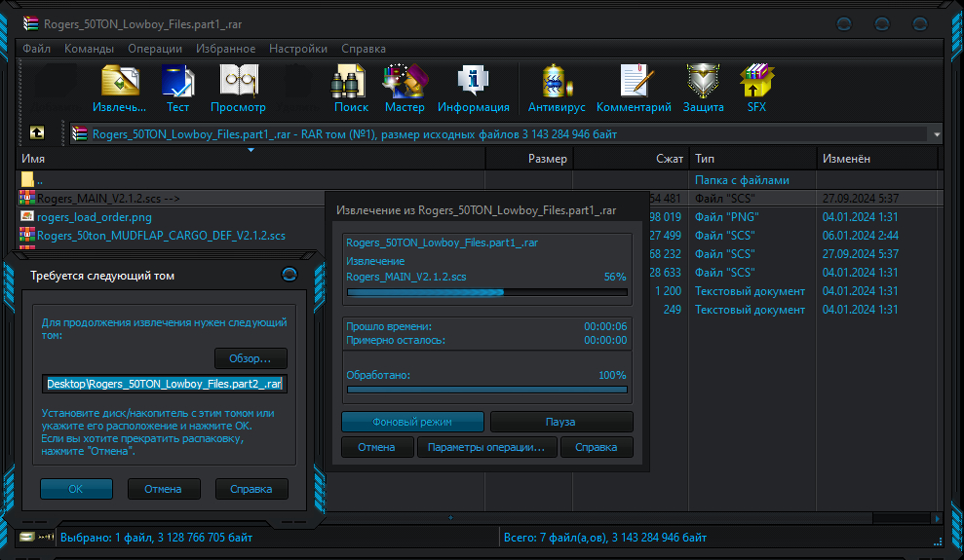Sort by Размер column header
Viewport: 964px width, 560px height.
pyautogui.click(x=528, y=159)
